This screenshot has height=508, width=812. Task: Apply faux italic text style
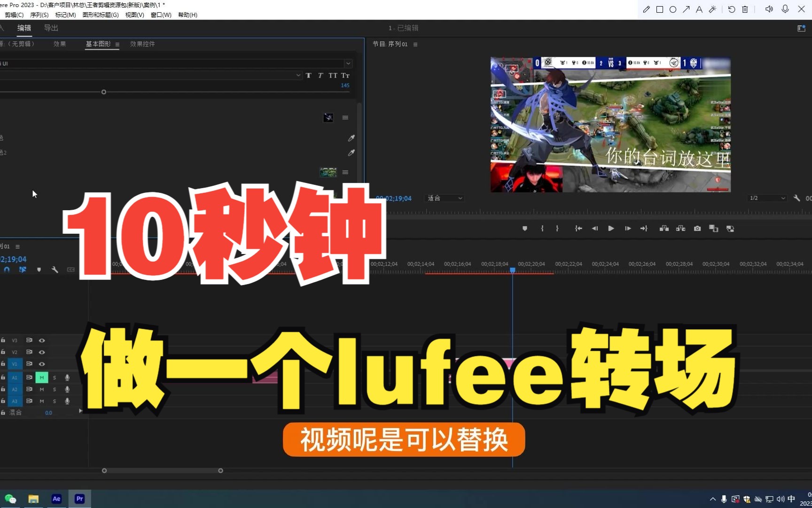320,75
